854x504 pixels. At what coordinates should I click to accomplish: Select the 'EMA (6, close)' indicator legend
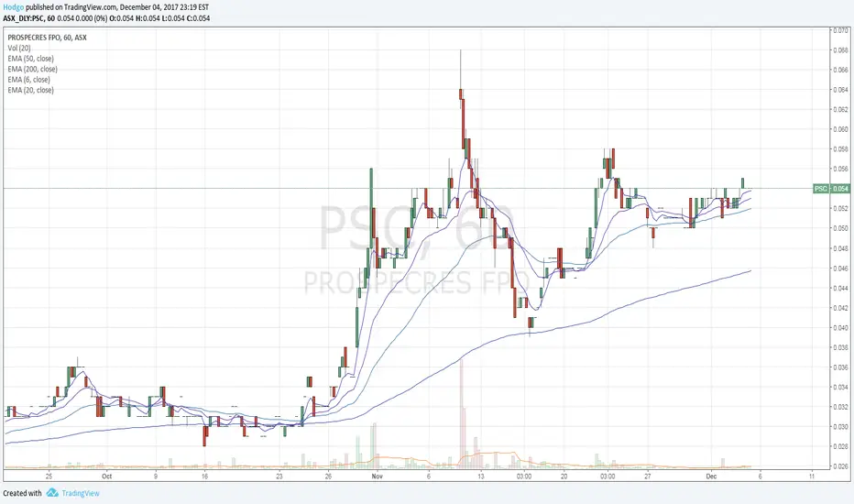point(29,80)
